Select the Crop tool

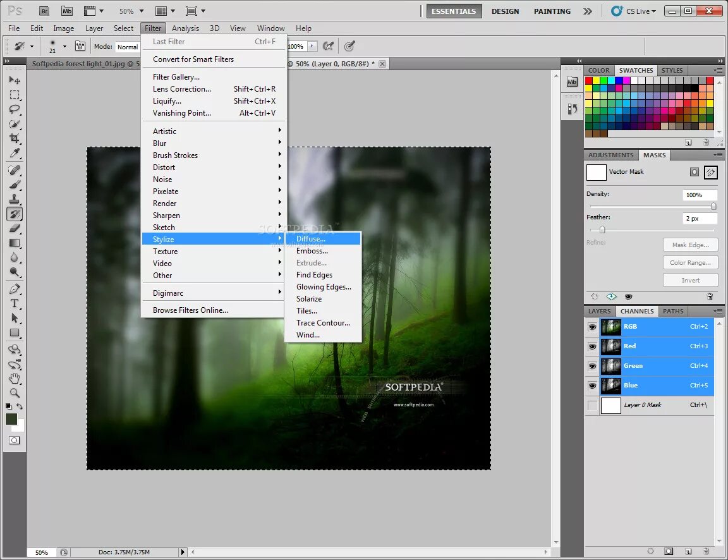pyautogui.click(x=15, y=138)
